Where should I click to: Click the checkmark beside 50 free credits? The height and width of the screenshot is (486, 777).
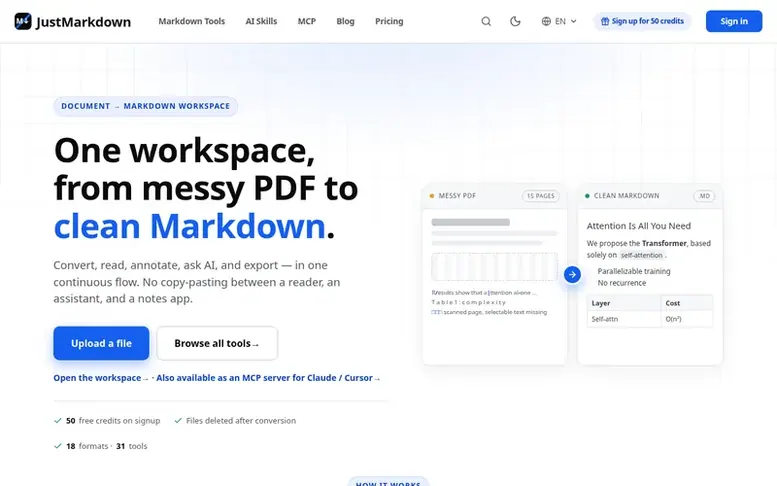(57, 421)
